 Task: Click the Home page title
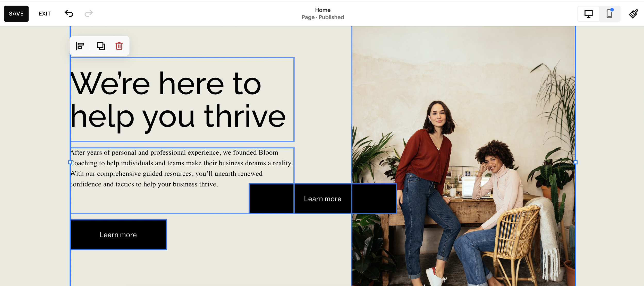pyautogui.click(x=323, y=10)
